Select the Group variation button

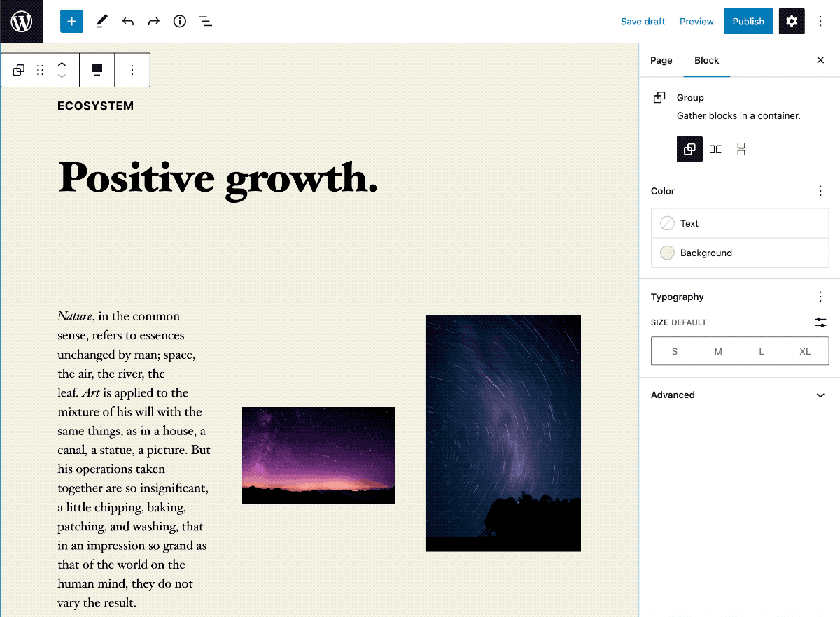pyautogui.click(x=689, y=149)
